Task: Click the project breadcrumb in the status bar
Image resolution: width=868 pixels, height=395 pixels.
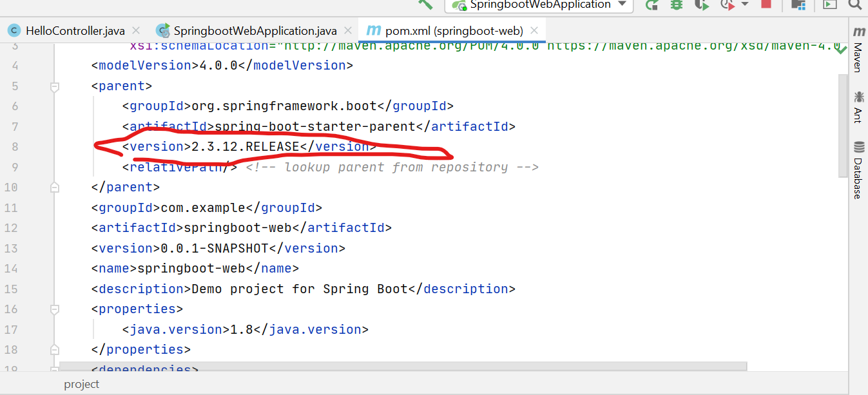Action: coord(81,385)
